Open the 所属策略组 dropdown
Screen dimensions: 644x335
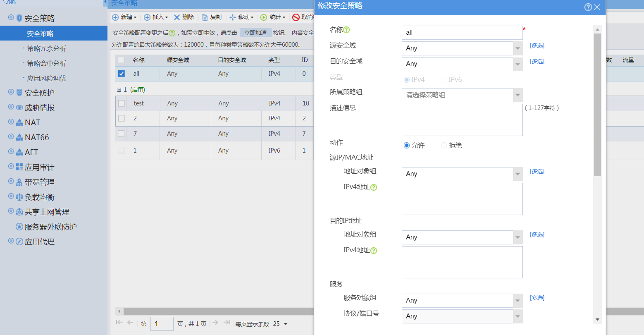tap(518, 95)
